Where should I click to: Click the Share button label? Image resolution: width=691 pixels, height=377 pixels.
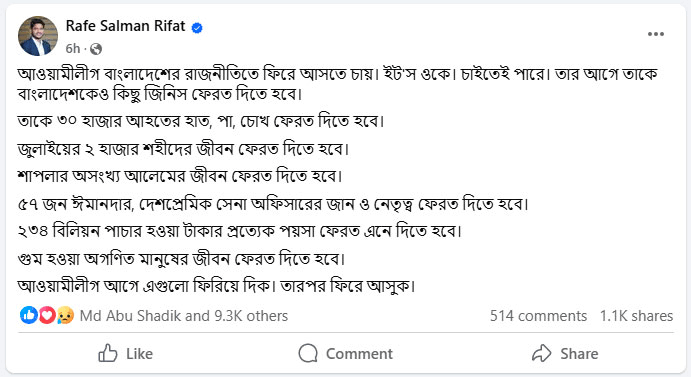579,354
